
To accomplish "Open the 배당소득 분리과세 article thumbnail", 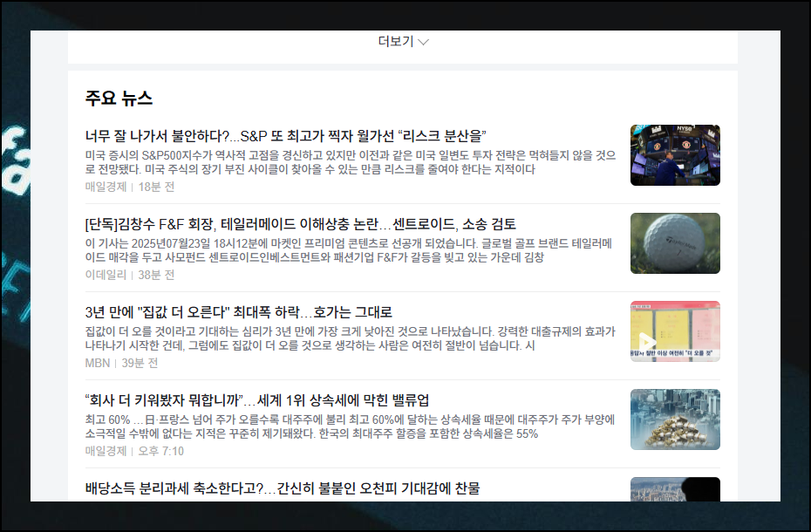I will click(x=675, y=489).
